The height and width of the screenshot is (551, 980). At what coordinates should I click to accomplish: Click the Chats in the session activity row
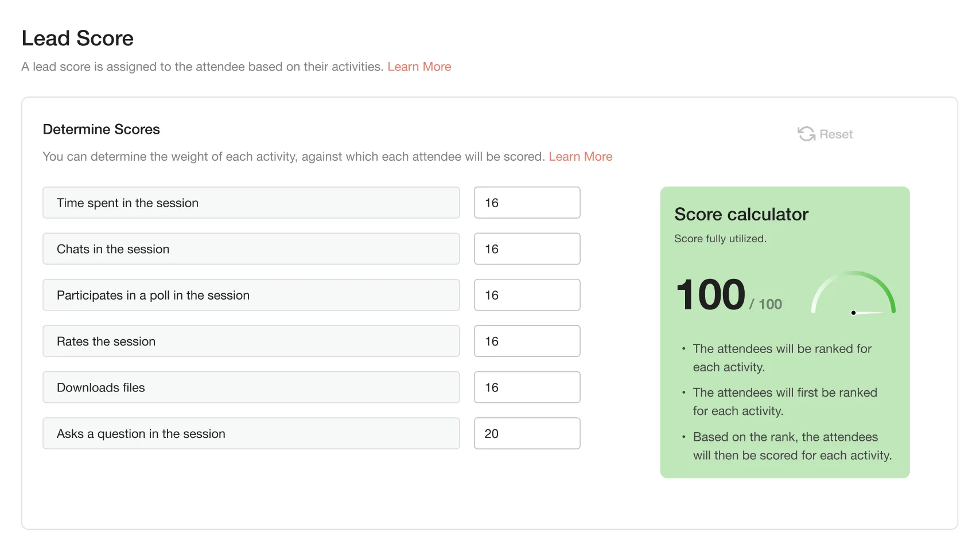click(x=251, y=249)
